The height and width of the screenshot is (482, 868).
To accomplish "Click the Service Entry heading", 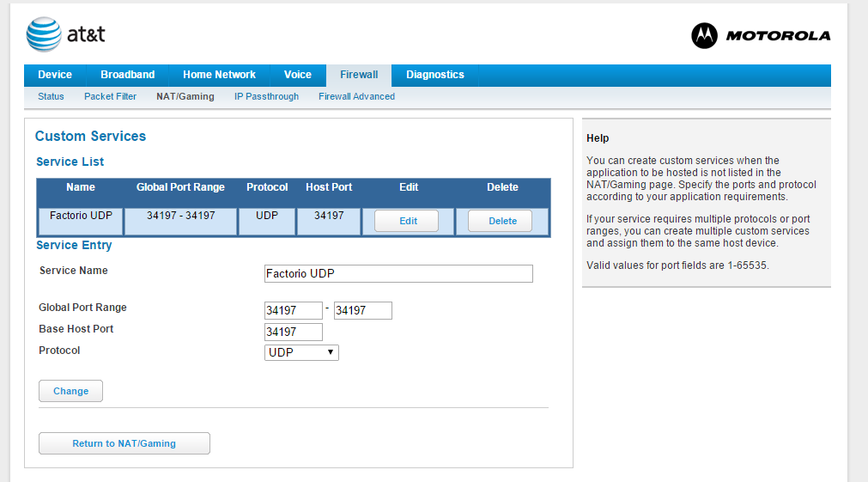I will [74, 245].
